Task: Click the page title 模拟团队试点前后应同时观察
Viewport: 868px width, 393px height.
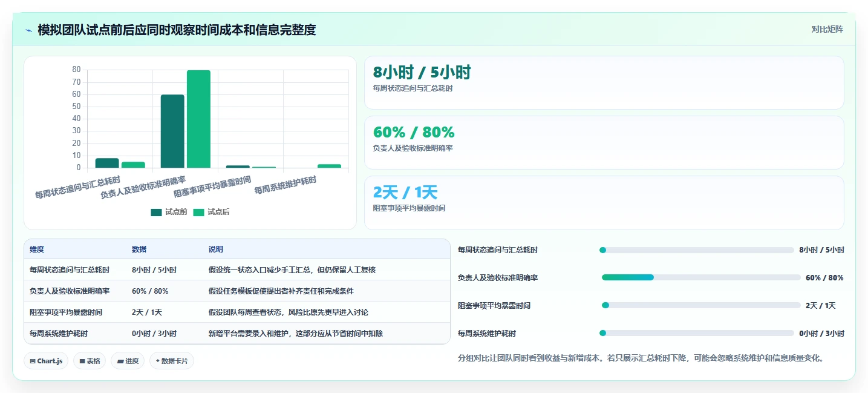Action: coord(177,30)
